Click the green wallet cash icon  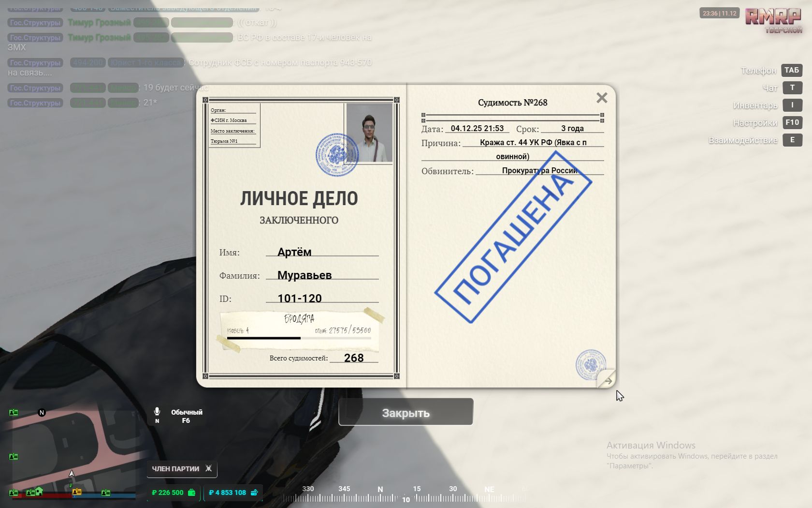[x=192, y=493]
